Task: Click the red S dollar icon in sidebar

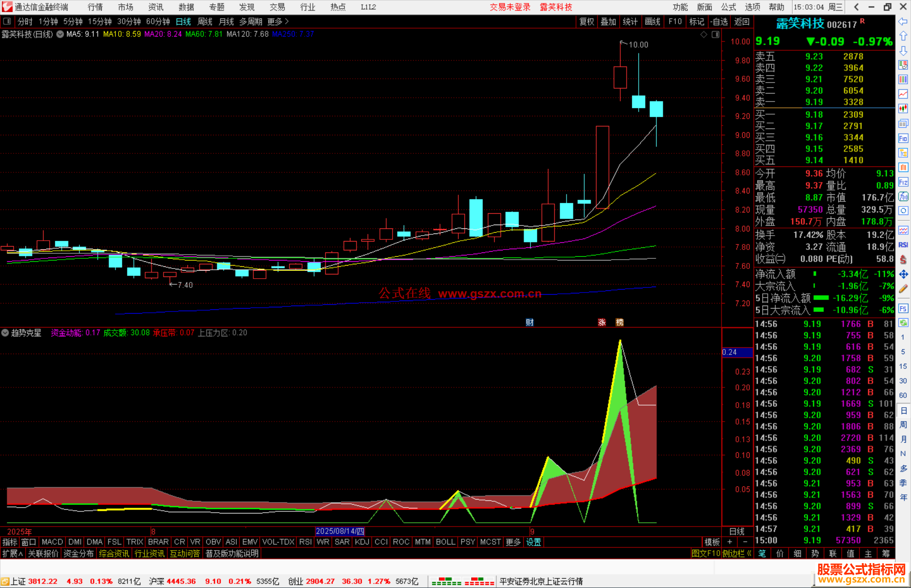Action: [903, 260]
